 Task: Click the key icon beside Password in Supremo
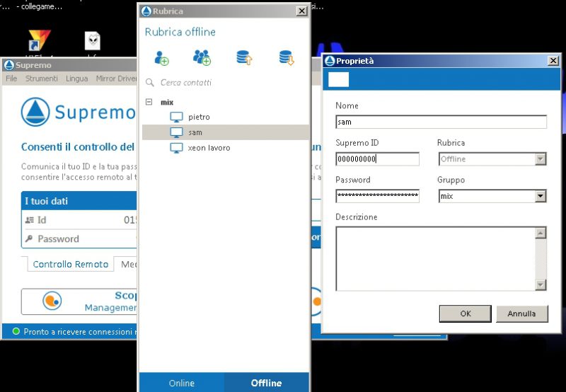(x=29, y=238)
